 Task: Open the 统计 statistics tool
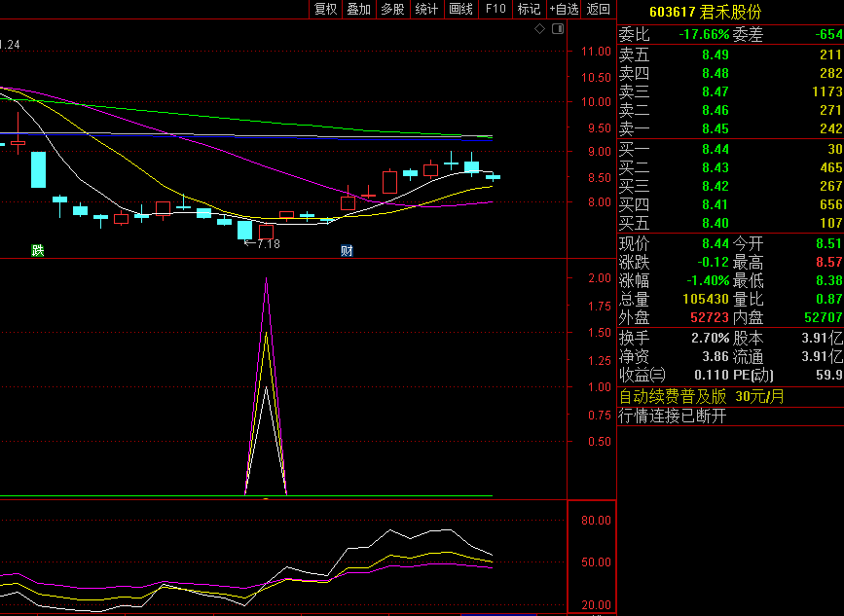pyautogui.click(x=426, y=9)
